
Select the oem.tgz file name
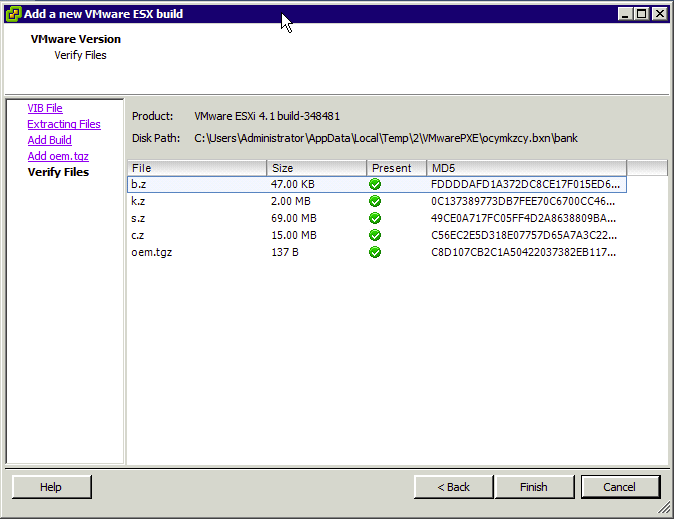coord(152,252)
